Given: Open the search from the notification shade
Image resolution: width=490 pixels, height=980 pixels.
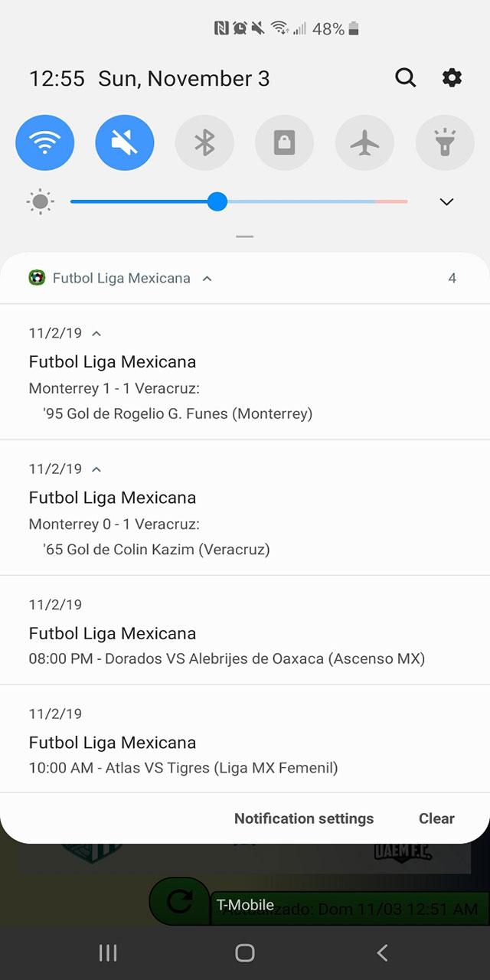Looking at the screenshot, I should pos(406,77).
